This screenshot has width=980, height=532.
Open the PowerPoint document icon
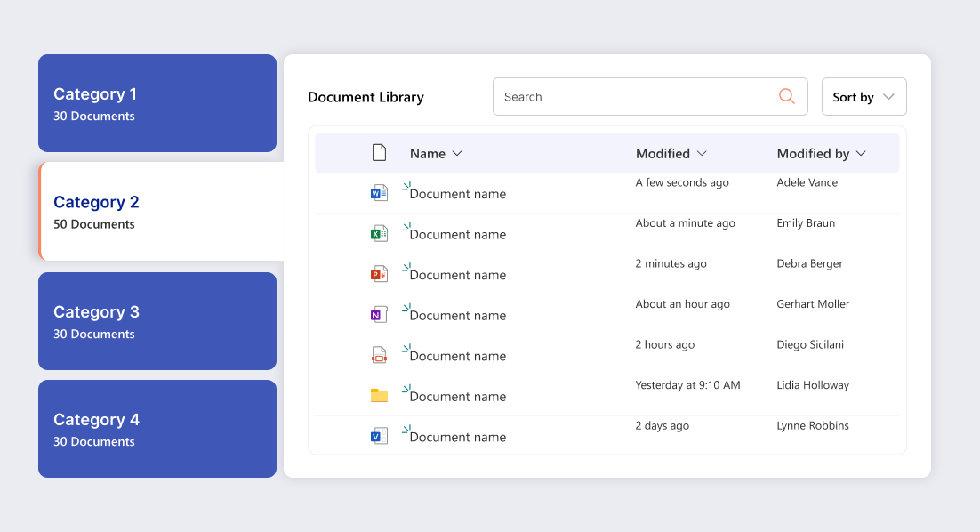[379, 274]
